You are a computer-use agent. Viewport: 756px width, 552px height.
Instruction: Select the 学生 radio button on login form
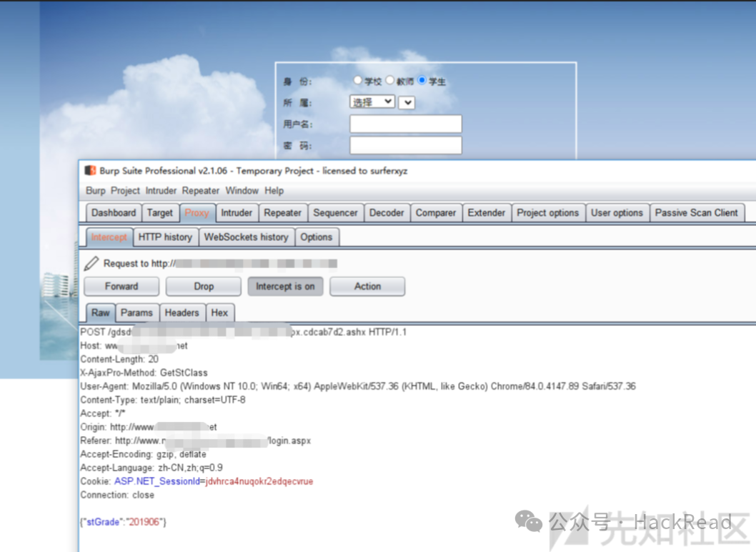point(422,80)
